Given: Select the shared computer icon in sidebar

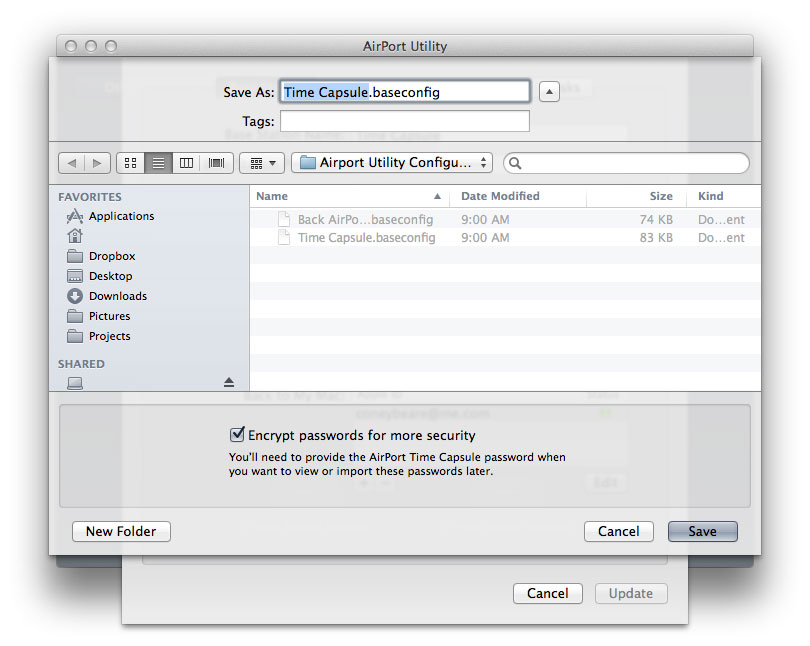Looking at the screenshot, I should [x=75, y=383].
